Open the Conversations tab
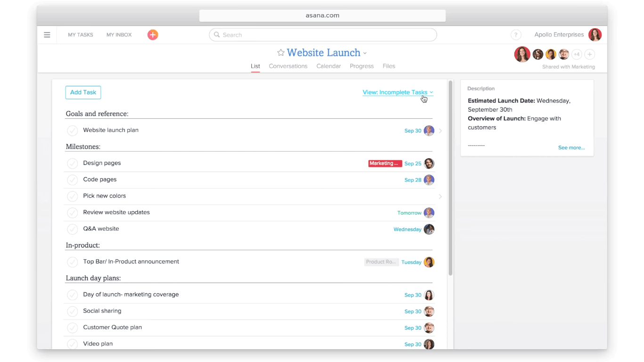The height and width of the screenshot is (362, 644). pyautogui.click(x=288, y=66)
